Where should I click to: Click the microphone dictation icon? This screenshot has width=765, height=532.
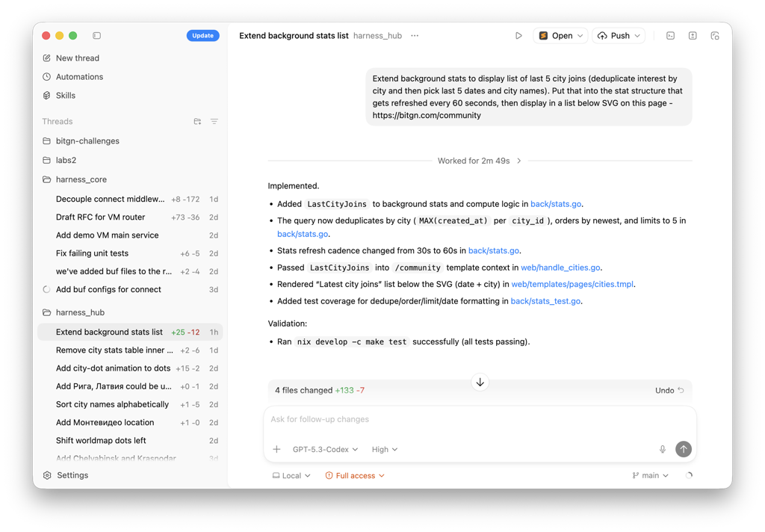tap(662, 449)
